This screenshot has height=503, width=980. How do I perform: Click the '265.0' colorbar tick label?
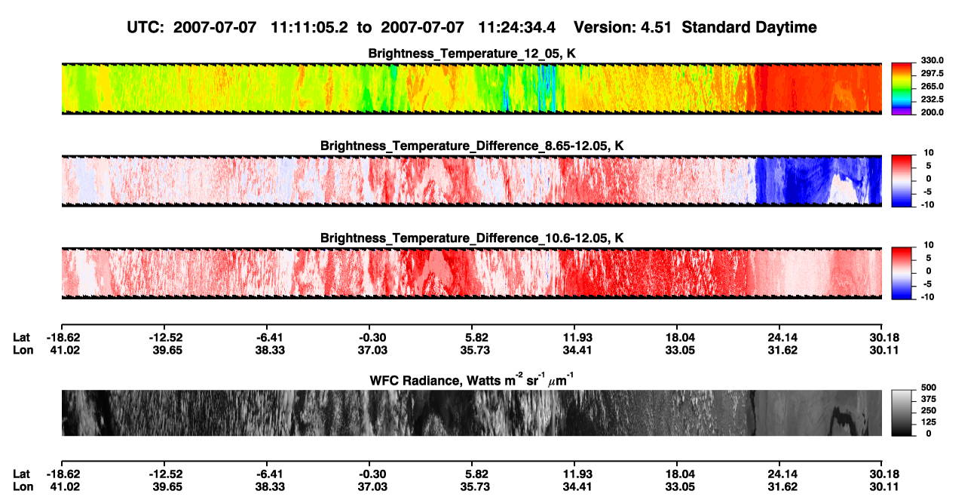(932, 86)
